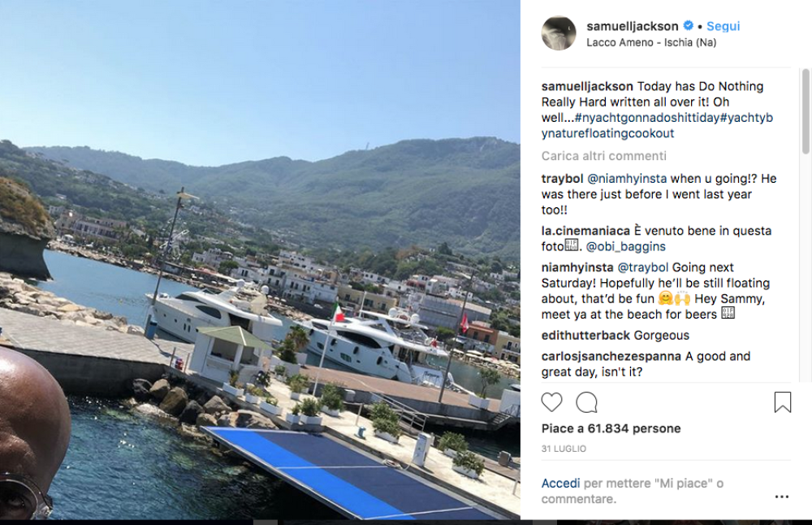Open traybol's profile from the comment
The image size is (812, 525).
pos(561,179)
